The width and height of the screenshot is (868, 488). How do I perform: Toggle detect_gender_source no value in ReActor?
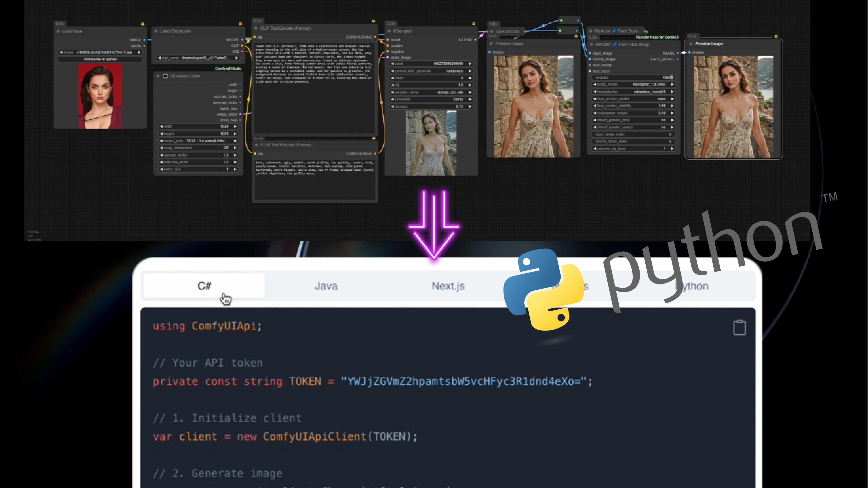633,127
